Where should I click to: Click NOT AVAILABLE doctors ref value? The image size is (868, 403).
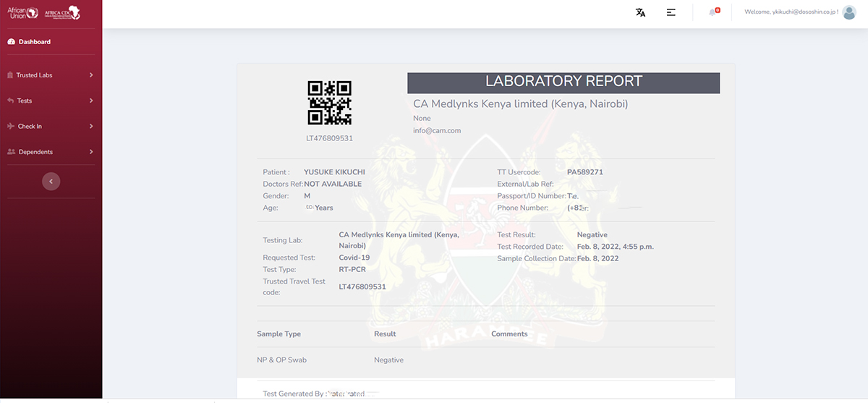point(333,184)
